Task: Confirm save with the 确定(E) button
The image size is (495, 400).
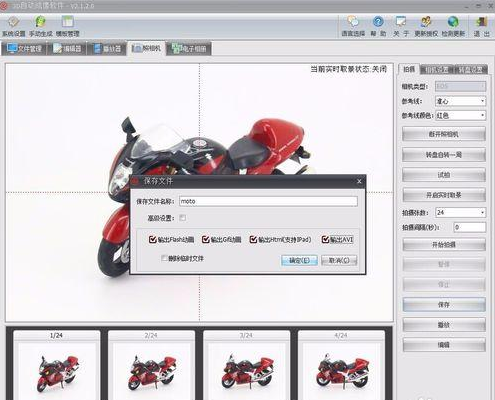Action: coord(299,260)
